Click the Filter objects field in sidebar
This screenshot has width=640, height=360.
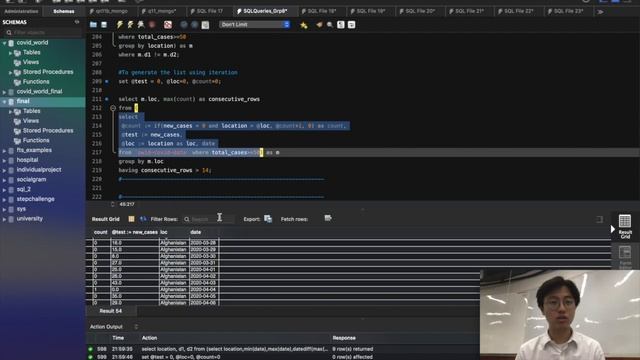coord(42,32)
